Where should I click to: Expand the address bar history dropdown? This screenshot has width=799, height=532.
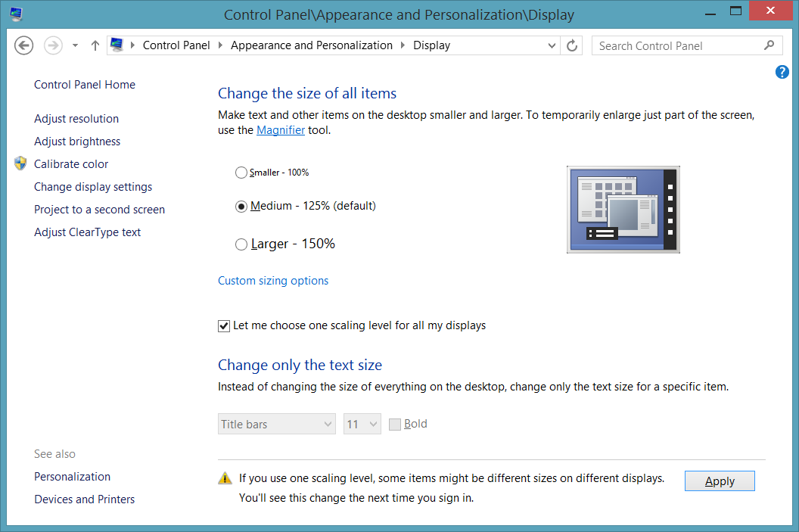click(552, 45)
